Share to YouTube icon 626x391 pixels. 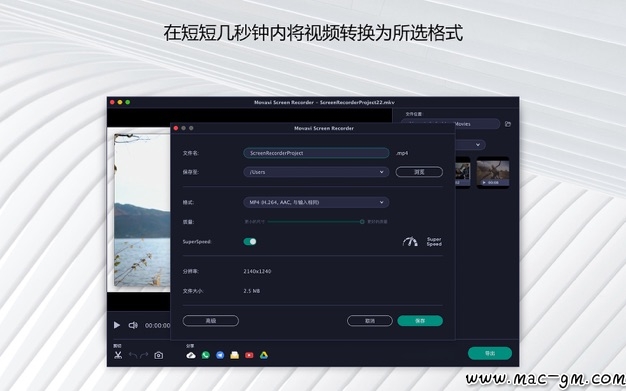pyautogui.click(x=249, y=355)
